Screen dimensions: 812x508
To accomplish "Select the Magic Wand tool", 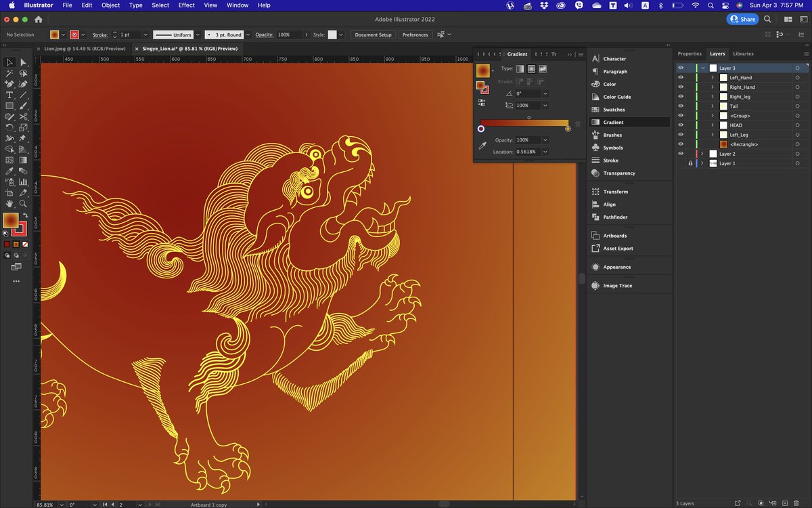I will point(9,73).
